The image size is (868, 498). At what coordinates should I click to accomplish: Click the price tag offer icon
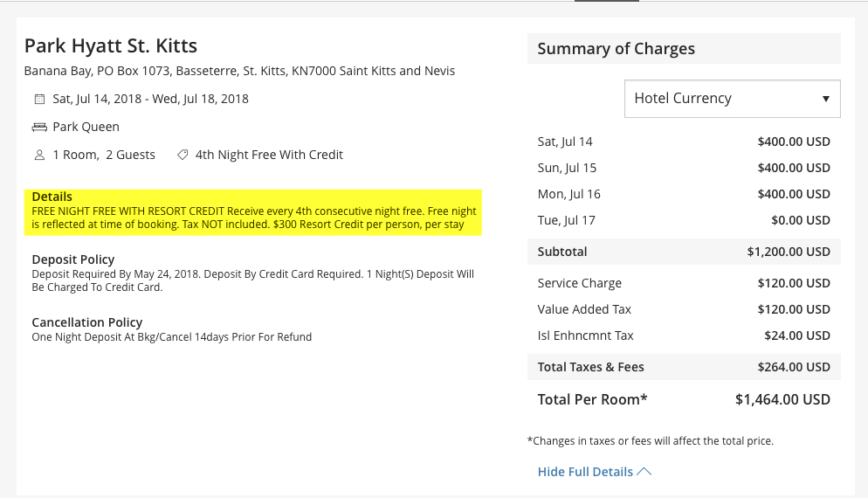183,156
